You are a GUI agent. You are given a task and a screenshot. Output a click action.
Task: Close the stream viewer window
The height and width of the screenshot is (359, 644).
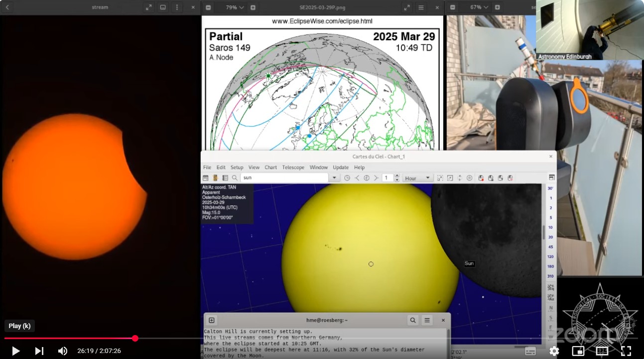pyautogui.click(x=193, y=7)
